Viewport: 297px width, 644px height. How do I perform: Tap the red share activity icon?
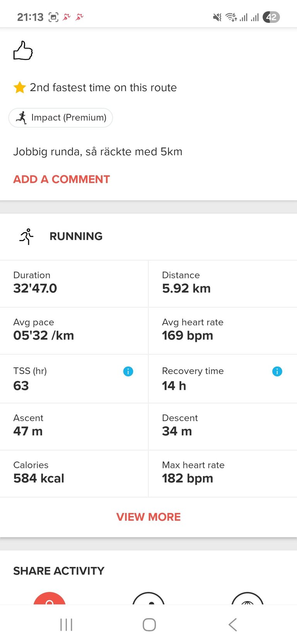(49, 599)
